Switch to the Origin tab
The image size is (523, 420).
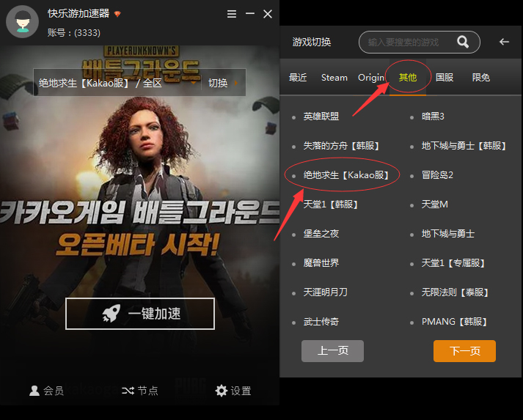pyautogui.click(x=371, y=78)
